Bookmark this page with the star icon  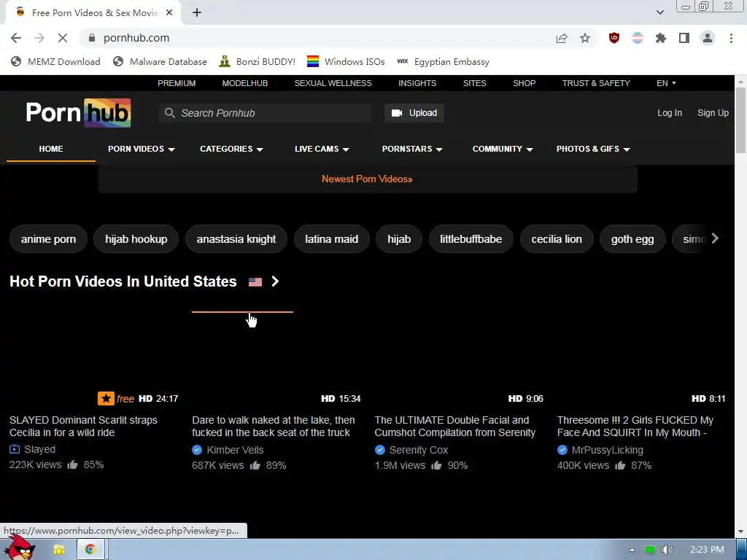(x=585, y=38)
